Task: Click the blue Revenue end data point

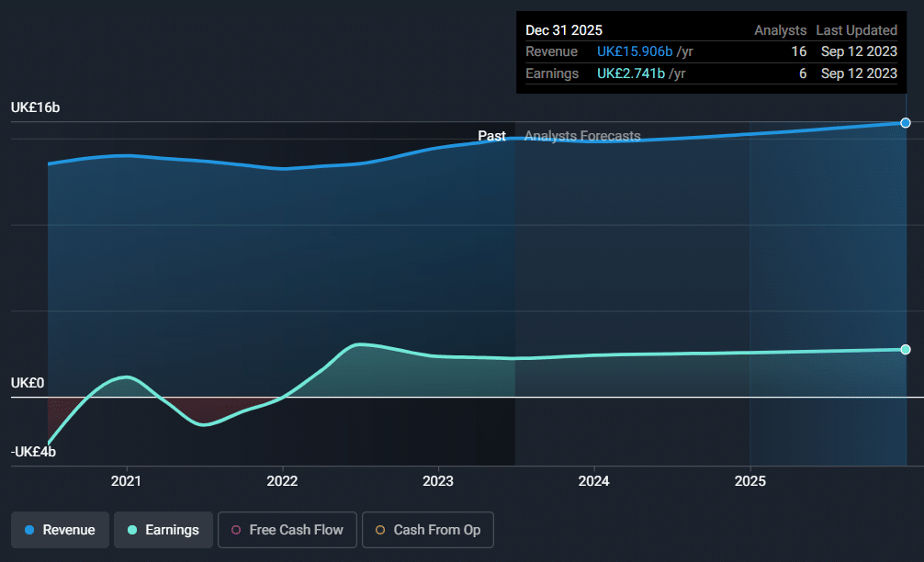Action: pos(906,122)
